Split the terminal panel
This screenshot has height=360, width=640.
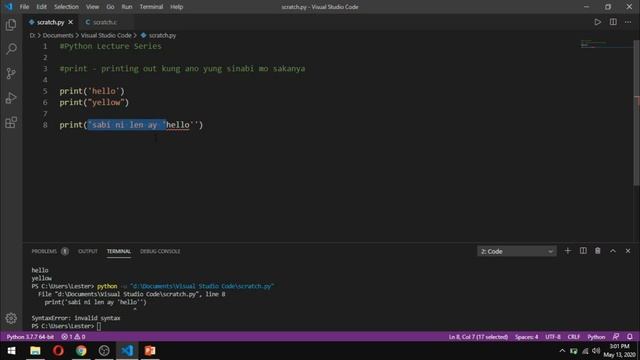(x=583, y=251)
